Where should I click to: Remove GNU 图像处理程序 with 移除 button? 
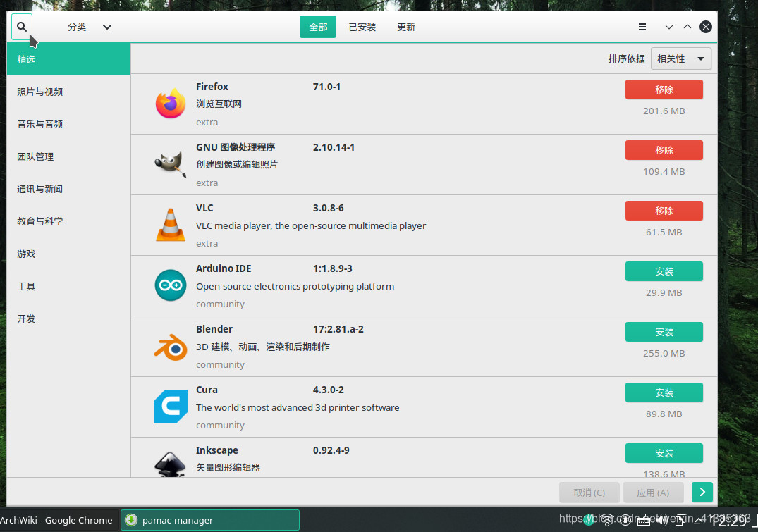coord(664,150)
